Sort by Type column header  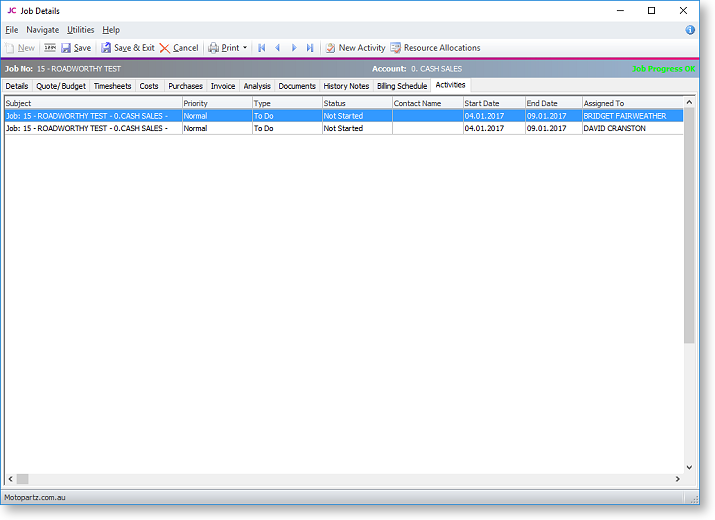(x=287, y=104)
